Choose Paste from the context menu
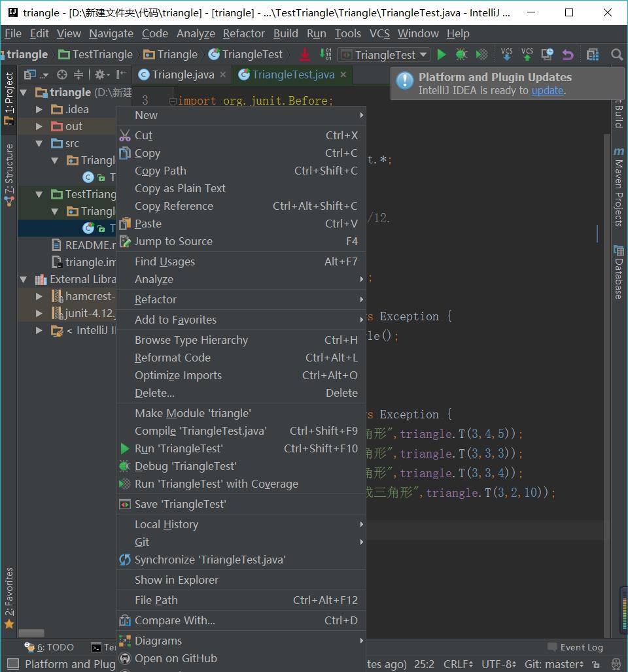Viewport: 628px width, 672px height. tap(241, 224)
